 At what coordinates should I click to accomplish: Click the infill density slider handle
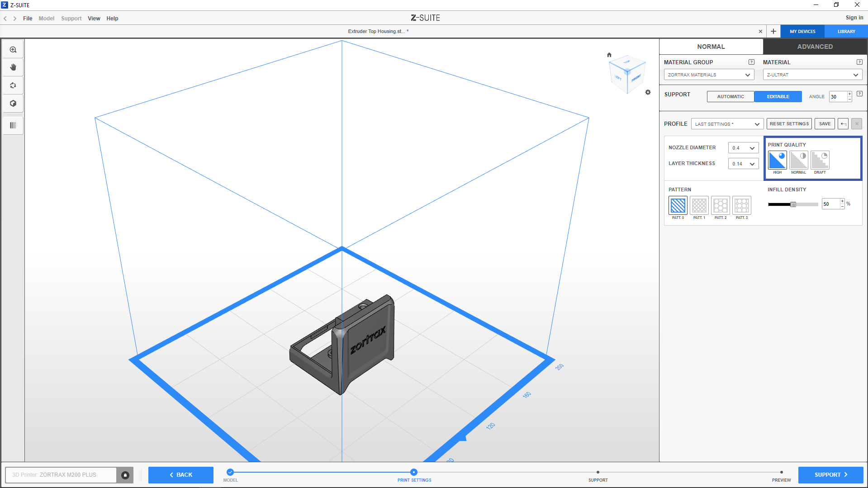click(793, 204)
